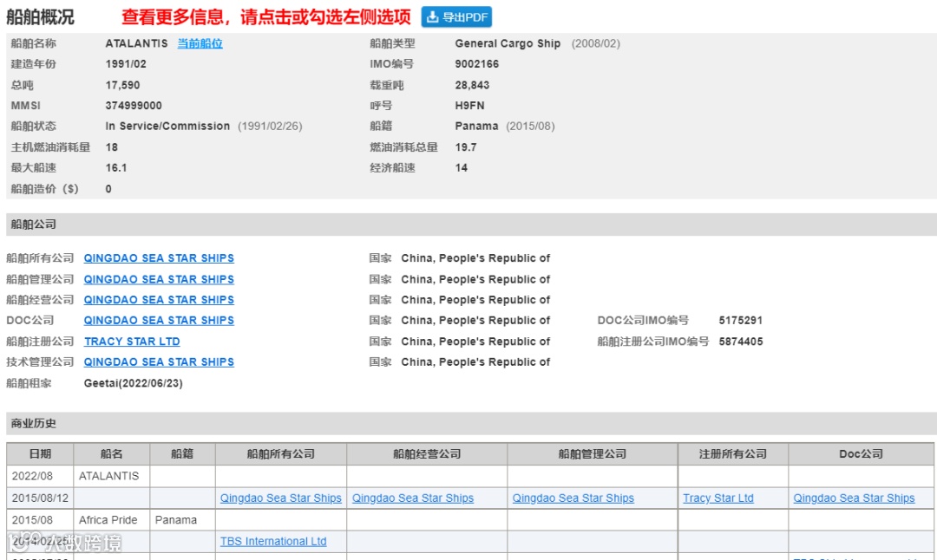
Task: Select the 船舶所有公司 column header
Action: point(281,453)
